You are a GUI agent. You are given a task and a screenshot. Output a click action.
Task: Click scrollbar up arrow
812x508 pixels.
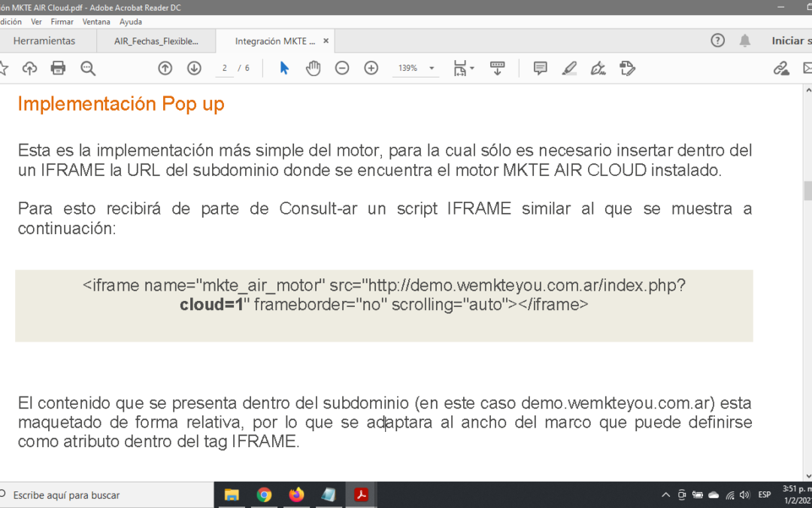[807, 90]
